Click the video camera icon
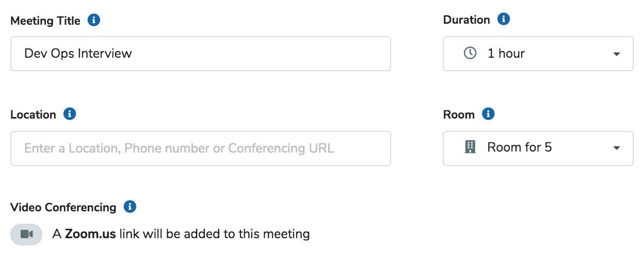644x266 pixels. click(26, 234)
